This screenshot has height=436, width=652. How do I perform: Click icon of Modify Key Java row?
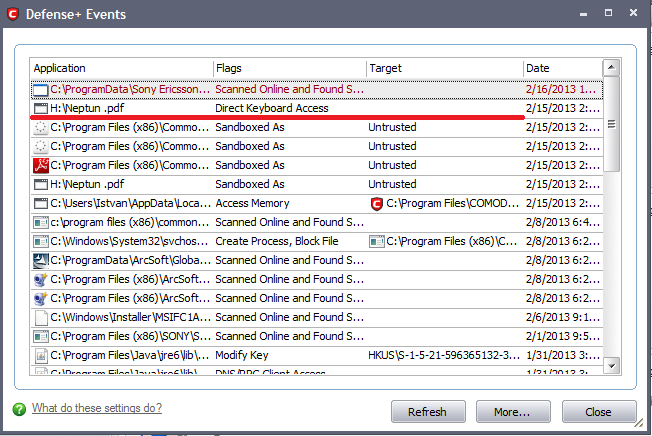tap(41, 355)
